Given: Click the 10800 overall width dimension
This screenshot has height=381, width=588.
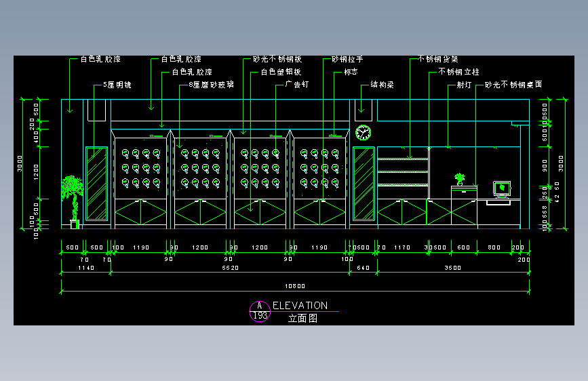Looking at the screenshot, I should click(295, 286).
